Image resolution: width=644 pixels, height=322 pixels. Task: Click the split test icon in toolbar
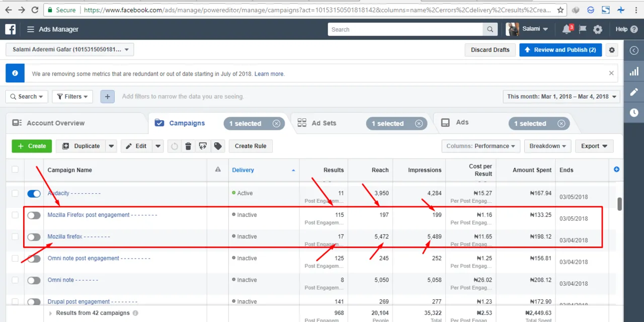(x=203, y=146)
